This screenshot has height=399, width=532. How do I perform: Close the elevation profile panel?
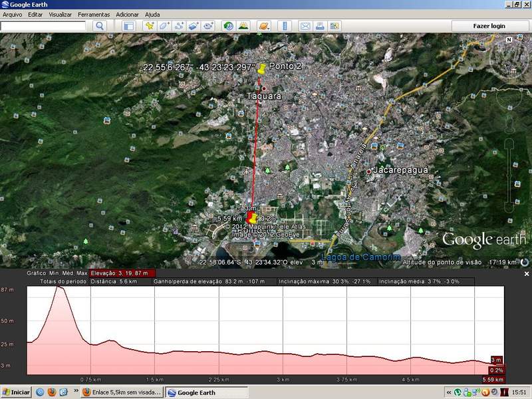(x=527, y=274)
